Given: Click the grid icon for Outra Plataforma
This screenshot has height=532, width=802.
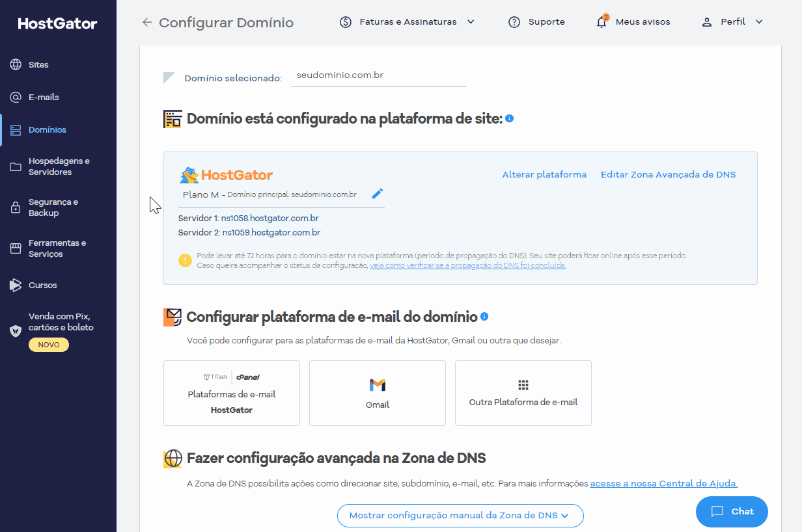Looking at the screenshot, I should tap(523, 385).
